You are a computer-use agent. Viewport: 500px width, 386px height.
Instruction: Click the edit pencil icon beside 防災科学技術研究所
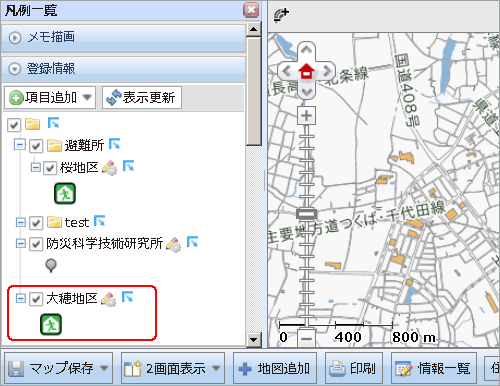pyautogui.click(x=174, y=244)
